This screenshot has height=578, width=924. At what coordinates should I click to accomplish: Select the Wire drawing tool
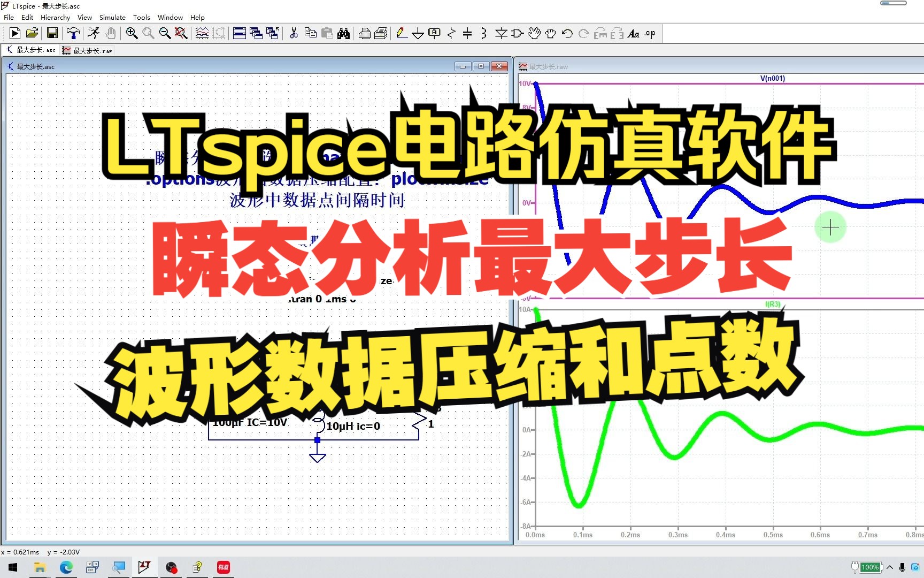401,33
